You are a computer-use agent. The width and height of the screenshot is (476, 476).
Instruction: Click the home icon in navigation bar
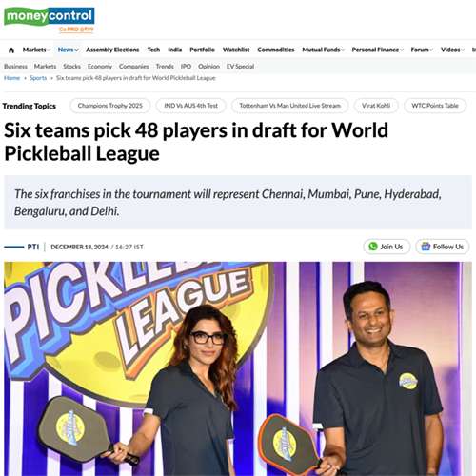[11, 50]
